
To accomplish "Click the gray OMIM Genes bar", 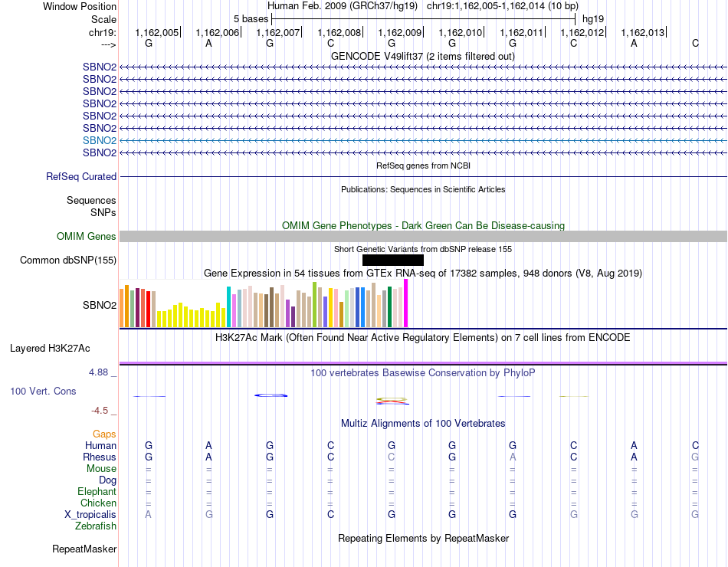I will click(423, 236).
